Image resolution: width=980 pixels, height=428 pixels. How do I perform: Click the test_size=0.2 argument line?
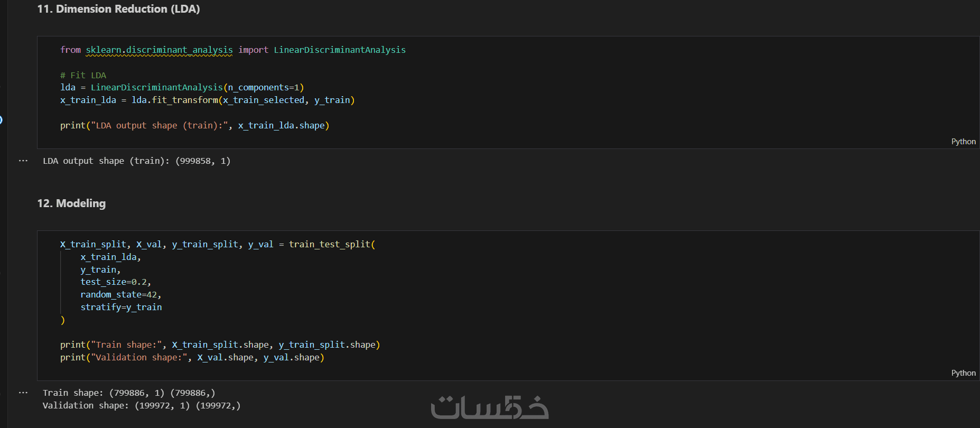pos(115,282)
